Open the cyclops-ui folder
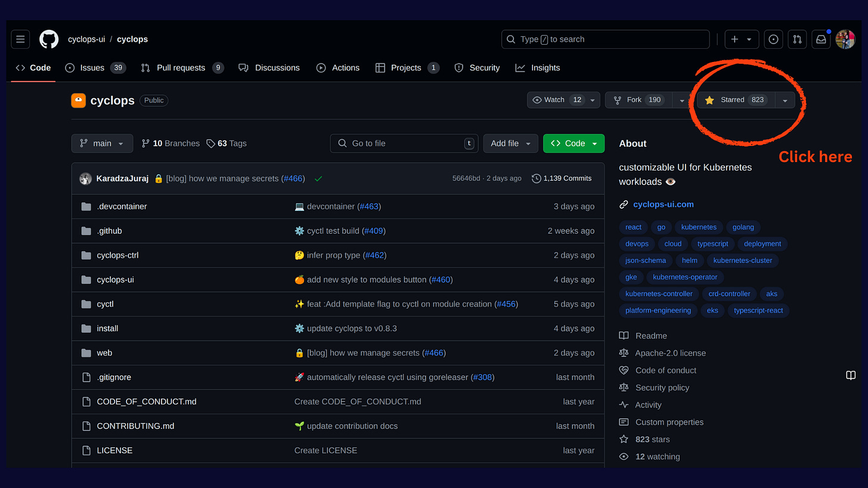Image resolution: width=868 pixels, height=488 pixels. point(115,280)
